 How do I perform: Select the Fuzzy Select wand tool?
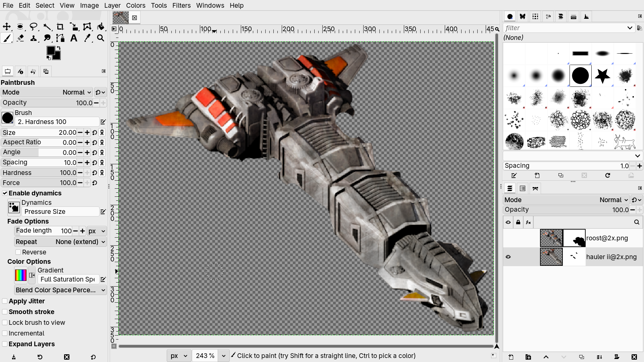click(47, 27)
